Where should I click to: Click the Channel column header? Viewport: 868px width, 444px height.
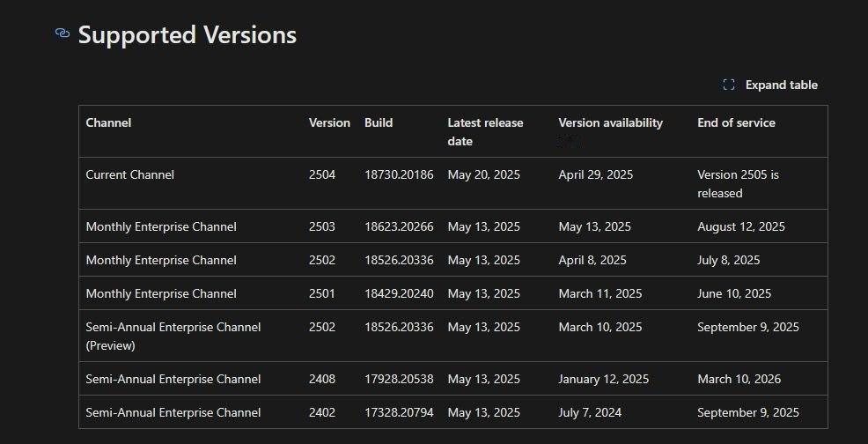(108, 122)
